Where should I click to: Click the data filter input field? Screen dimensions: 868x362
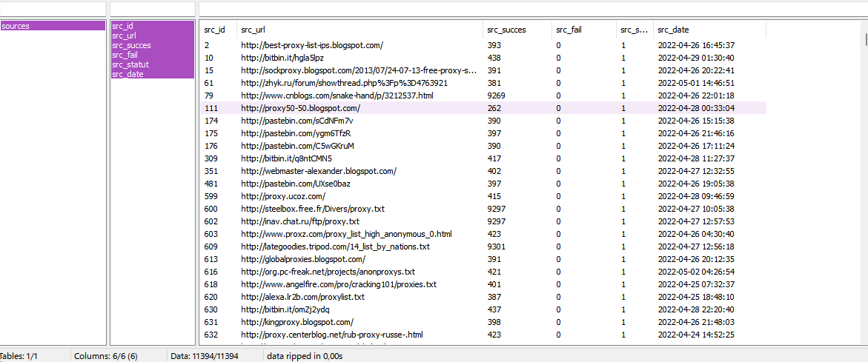533,9
